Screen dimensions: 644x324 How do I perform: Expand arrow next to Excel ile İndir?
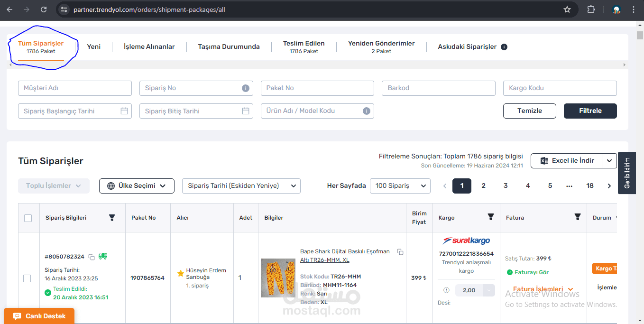coord(609,161)
